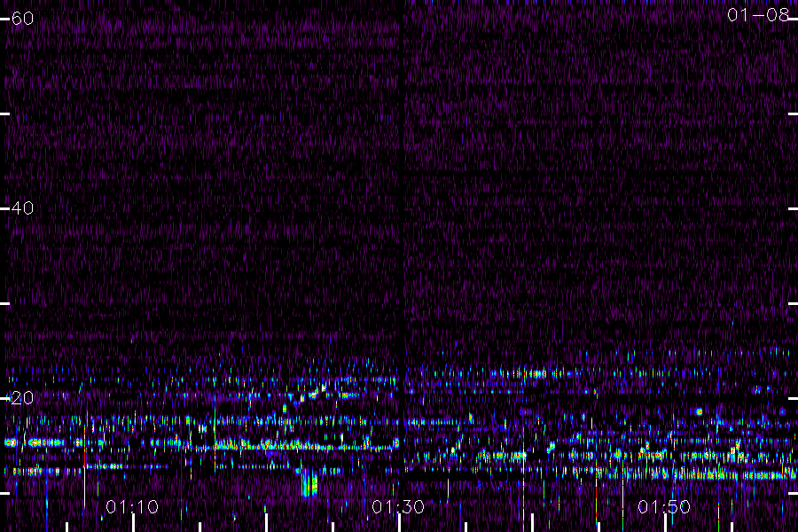Click the 60 frequency axis label

[x=22, y=19]
